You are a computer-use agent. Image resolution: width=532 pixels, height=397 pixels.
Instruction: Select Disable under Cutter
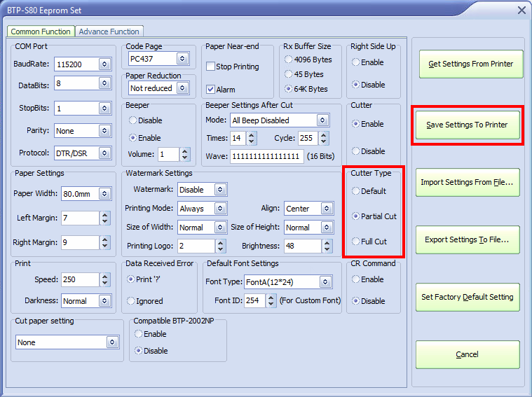[355, 151]
